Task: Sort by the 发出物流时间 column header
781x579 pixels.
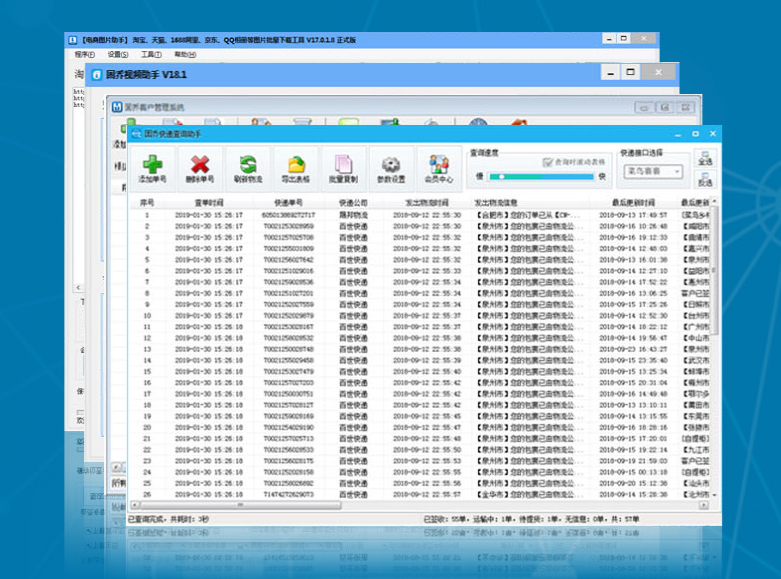Action: tap(427, 203)
